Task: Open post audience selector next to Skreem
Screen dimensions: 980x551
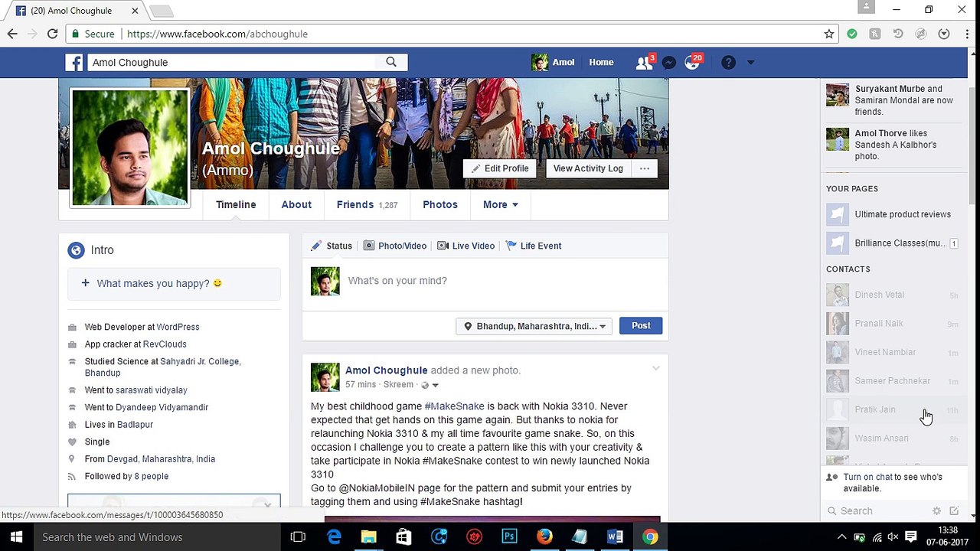Action: pos(432,385)
